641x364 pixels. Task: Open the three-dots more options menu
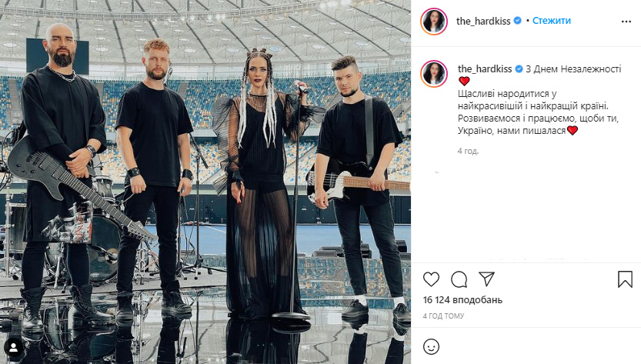pyautogui.click(x=626, y=22)
